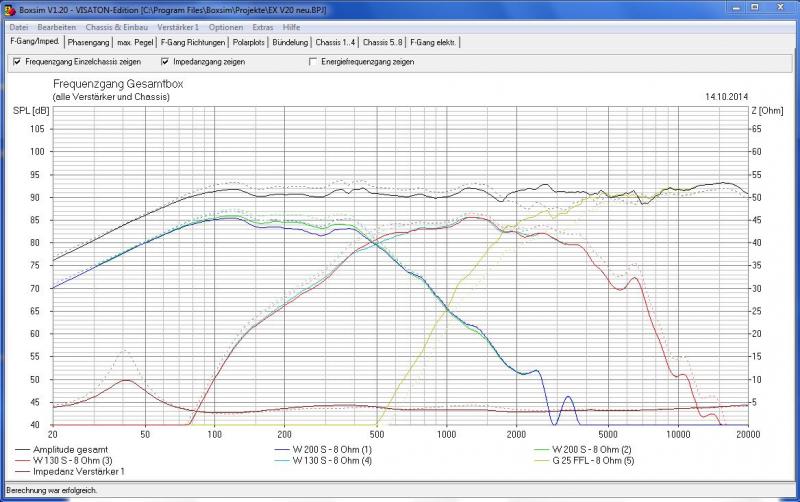Open the Chassis & Einbau menu
Viewport: 800px width, 502px height.
point(117,28)
